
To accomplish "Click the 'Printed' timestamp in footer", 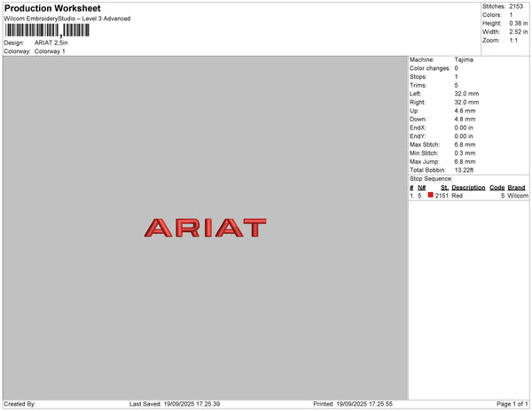I will [x=353, y=404].
